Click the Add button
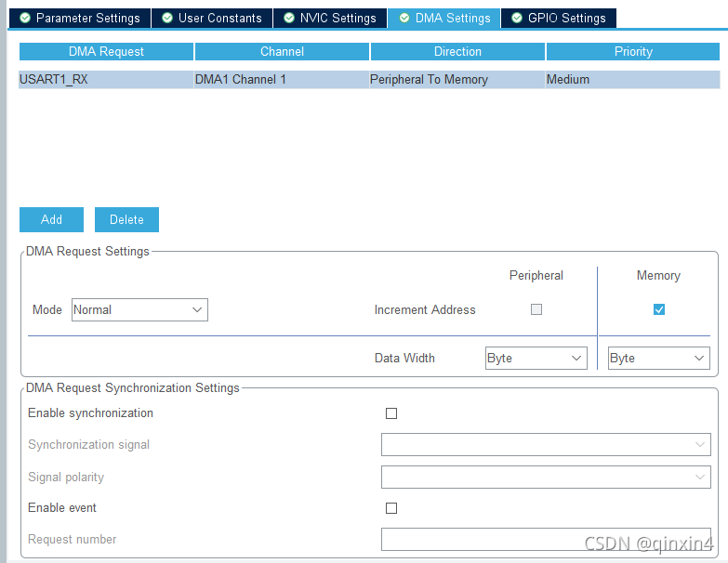 click(x=51, y=219)
